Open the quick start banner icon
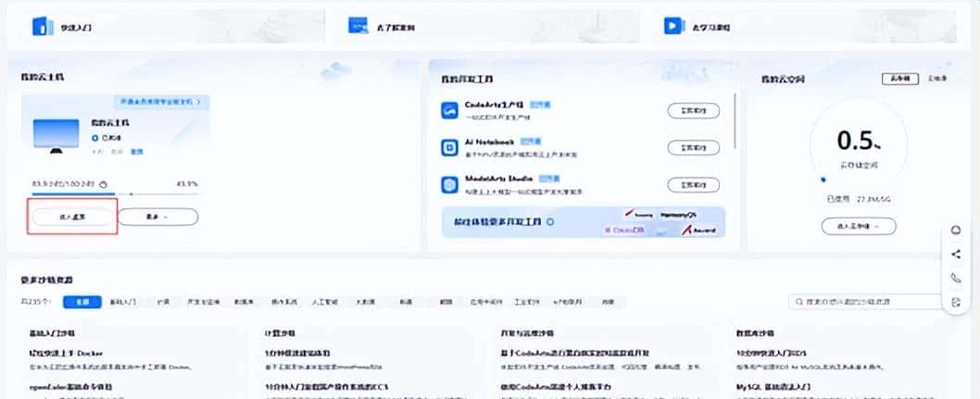The width and height of the screenshot is (980, 399). (43, 27)
